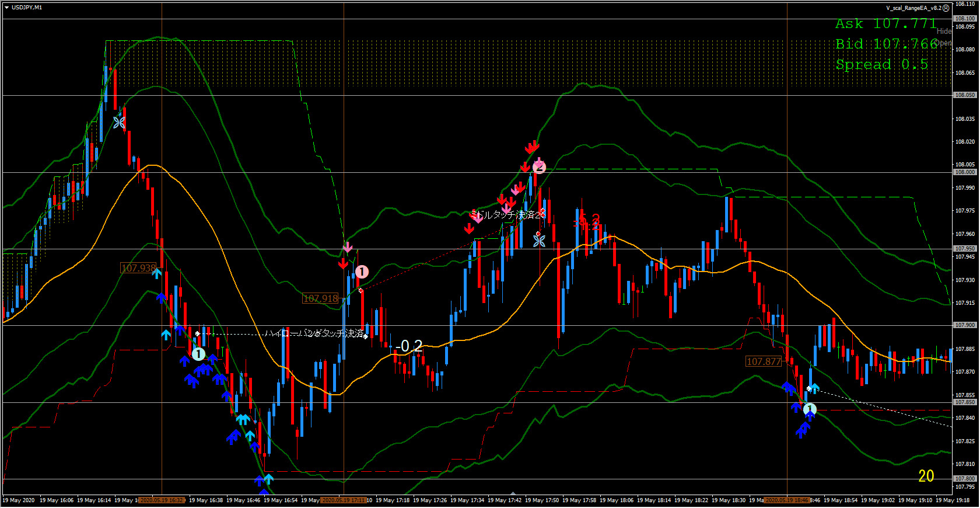Click the cyan circle 1 below the 107.938 label
The height and width of the screenshot is (508, 980).
pyautogui.click(x=198, y=354)
